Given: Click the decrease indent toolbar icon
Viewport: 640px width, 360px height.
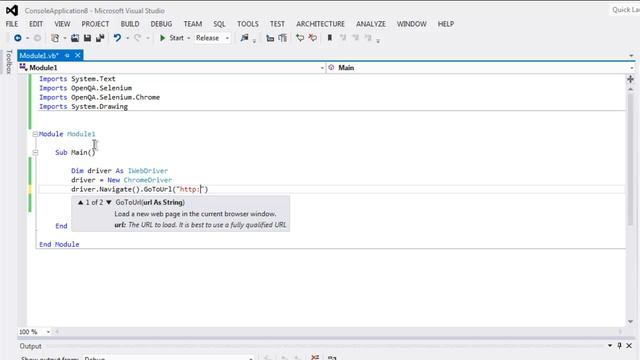Looking at the screenshot, I should pos(270,38).
